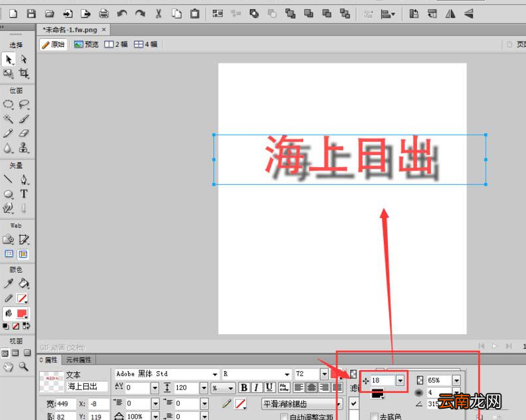Toggle the 自动调整字距 checkbox
This screenshot has width=526, height=420.
[284, 417]
